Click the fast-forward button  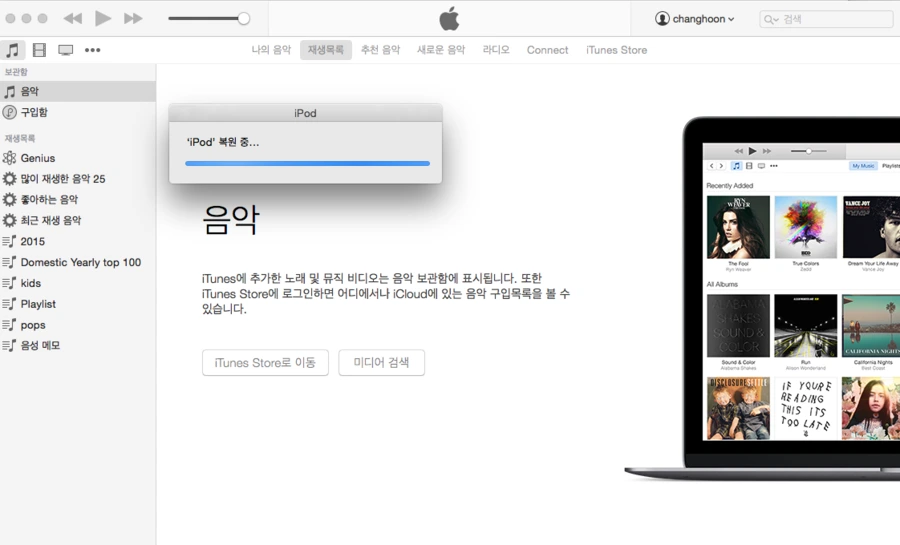[133, 18]
